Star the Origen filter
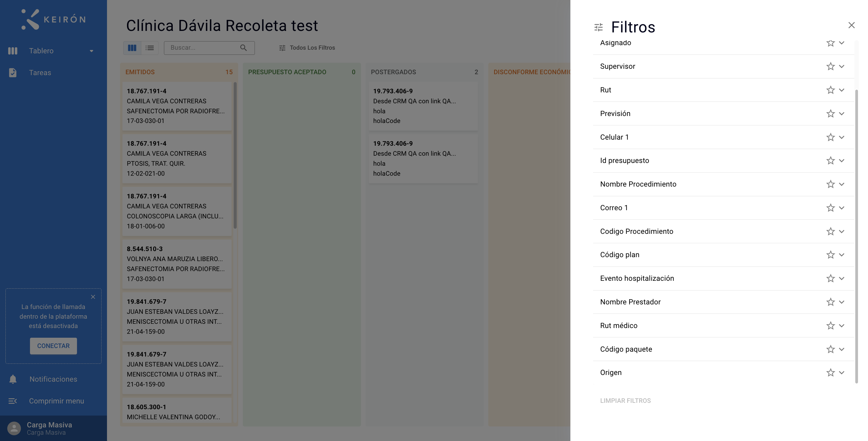 click(830, 373)
